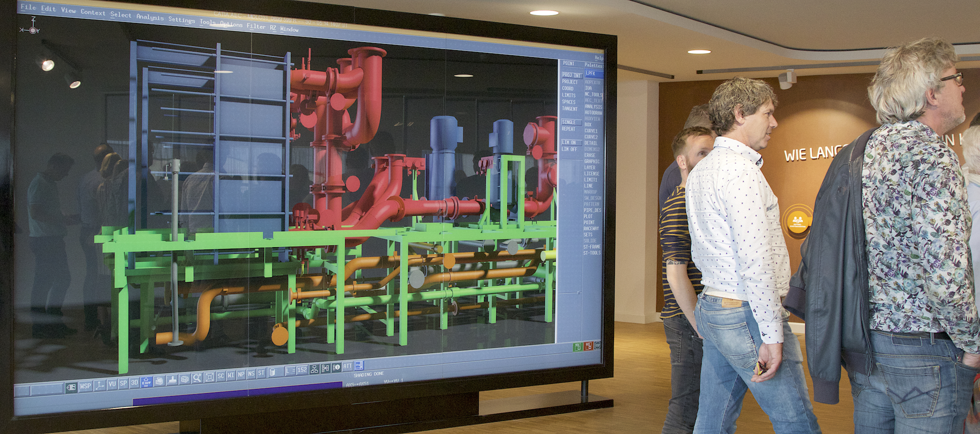Click the wireframe box icon
This screenshot has height=434, width=980.
point(184,379)
